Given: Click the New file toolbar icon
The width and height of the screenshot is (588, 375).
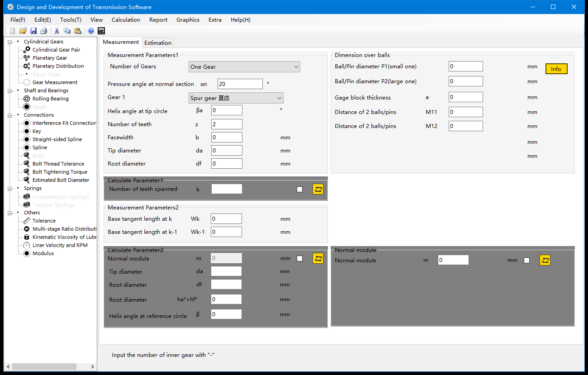Looking at the screenshot, I should coord(12,31).
